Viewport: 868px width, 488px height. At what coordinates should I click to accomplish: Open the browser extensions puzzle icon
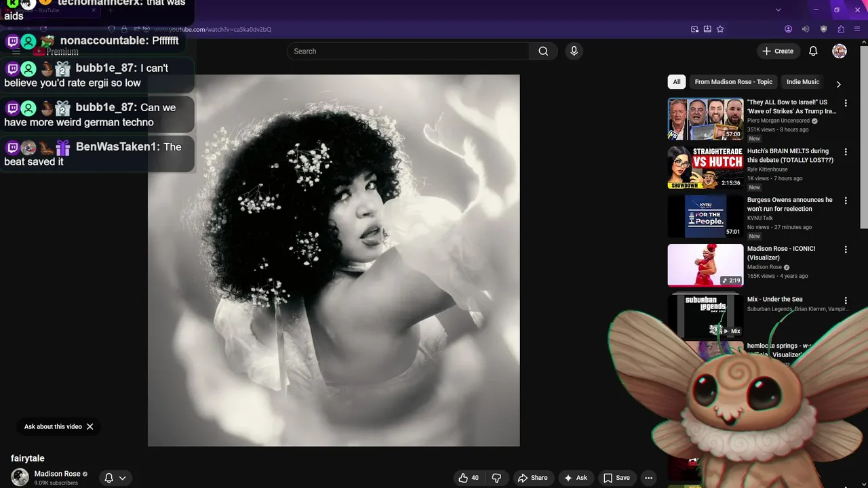pos(841,29)
